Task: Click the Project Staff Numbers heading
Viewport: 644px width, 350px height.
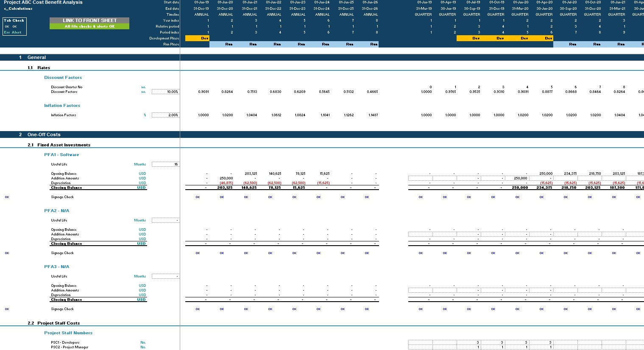Action: click(68, 333)
